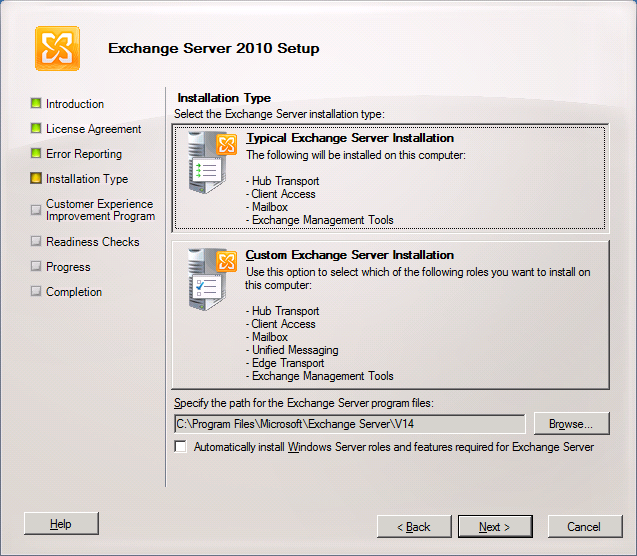Screen dimensions: 637x556
Task: Go to the Next setup page
Action: (494, 526)
